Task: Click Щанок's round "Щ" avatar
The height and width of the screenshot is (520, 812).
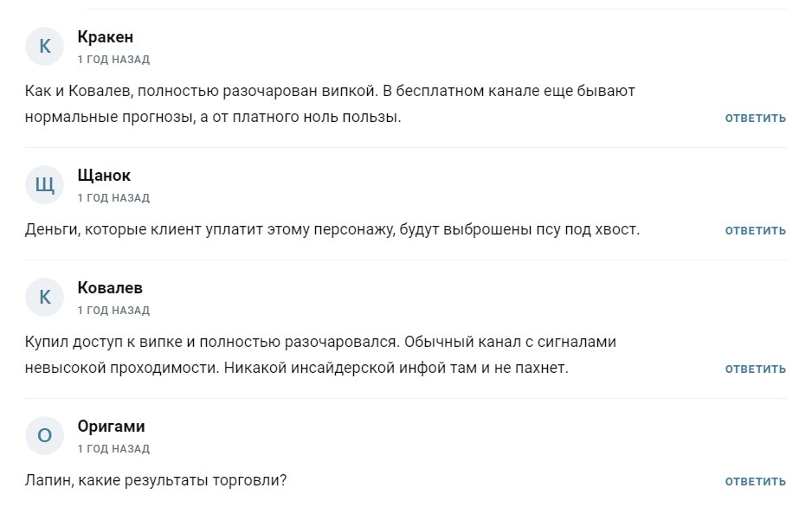Action: tap(45, 184)
